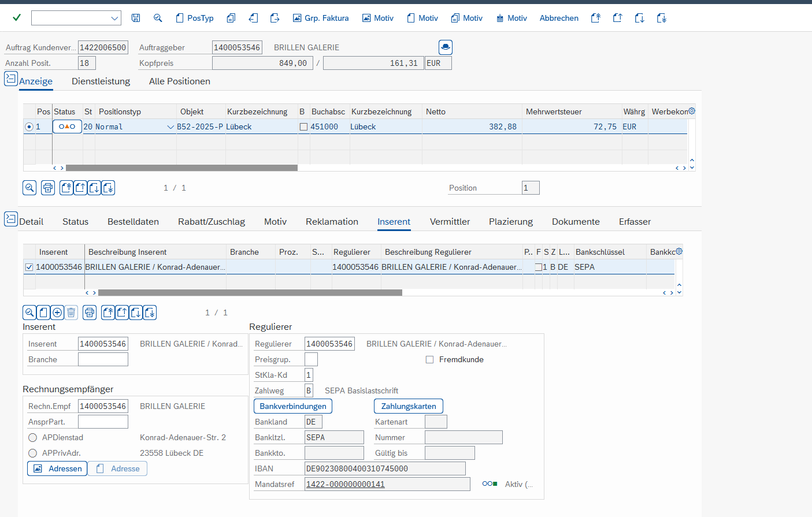Click the detail magnifier icon below positions table
This screenshot has height=517, width=812.
[x=29, y=188]
